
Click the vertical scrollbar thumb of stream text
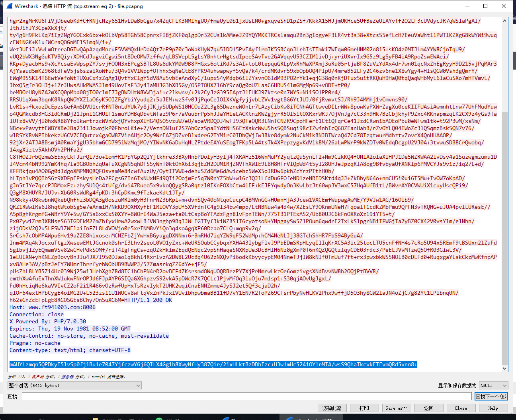pos(505,238)
